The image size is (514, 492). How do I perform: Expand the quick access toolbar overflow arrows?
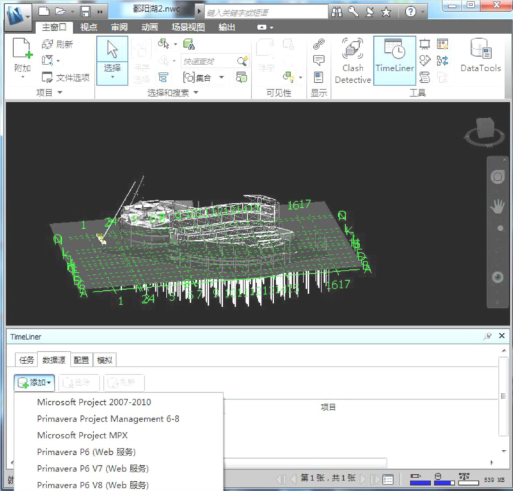(100, 12)
